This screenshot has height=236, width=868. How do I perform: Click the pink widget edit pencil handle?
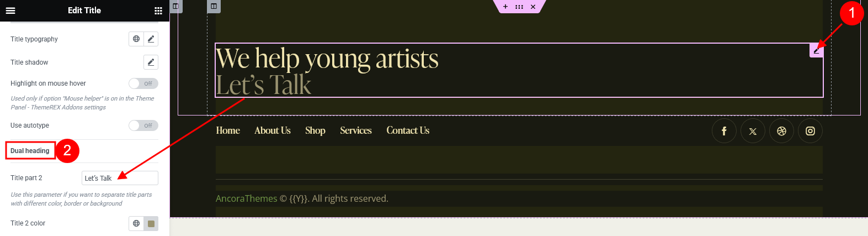click(x=816, y=50)
